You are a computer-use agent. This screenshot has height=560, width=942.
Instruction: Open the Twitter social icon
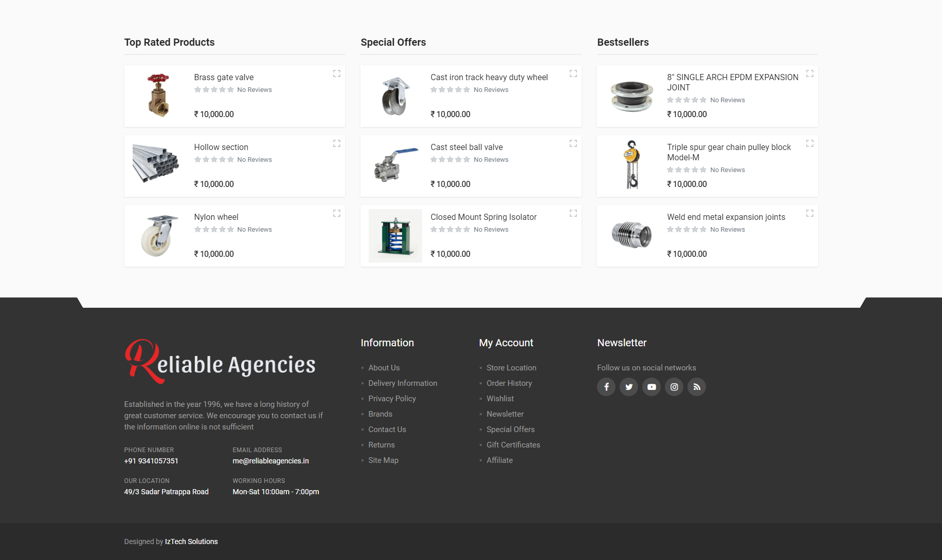pos(629,387)
